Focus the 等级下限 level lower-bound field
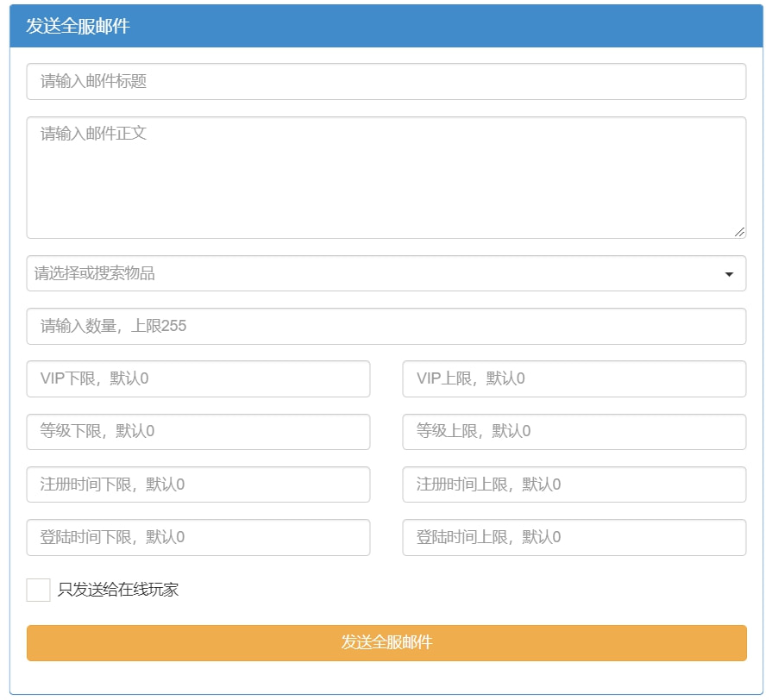 pos(198,432)
